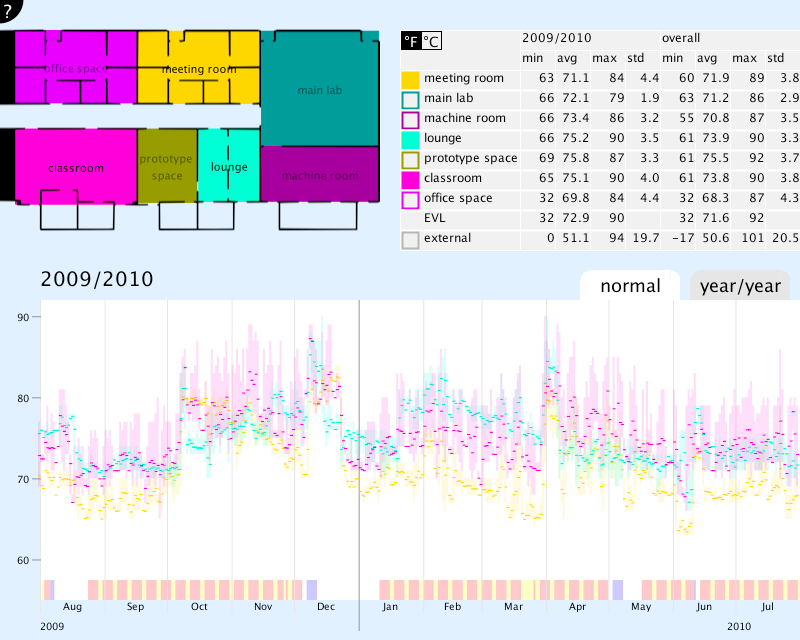Toggle the lounge legend swatch

[410, 140]
